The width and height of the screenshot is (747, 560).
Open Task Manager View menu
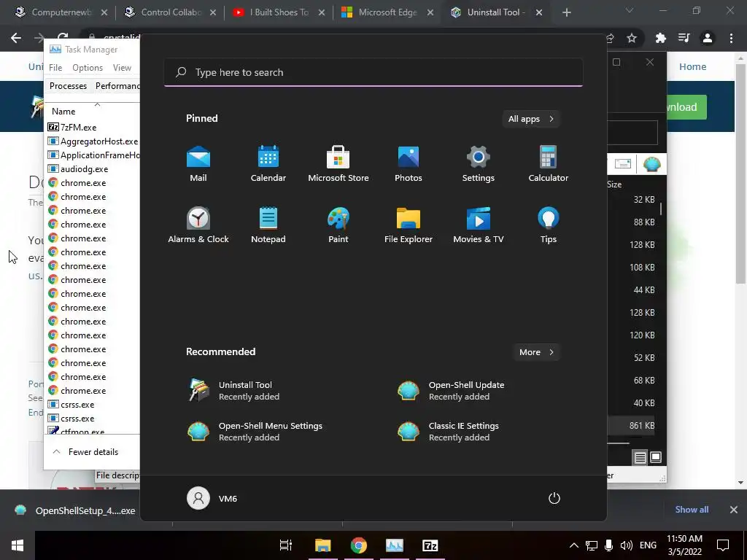tap(122, 68)
